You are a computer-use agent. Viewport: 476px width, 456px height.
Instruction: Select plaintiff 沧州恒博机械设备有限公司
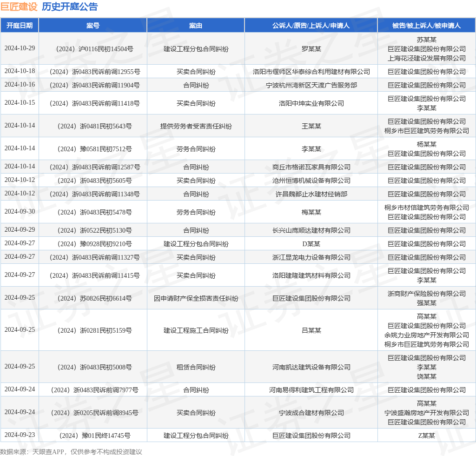pyautogui.click(x=311, y=181)
